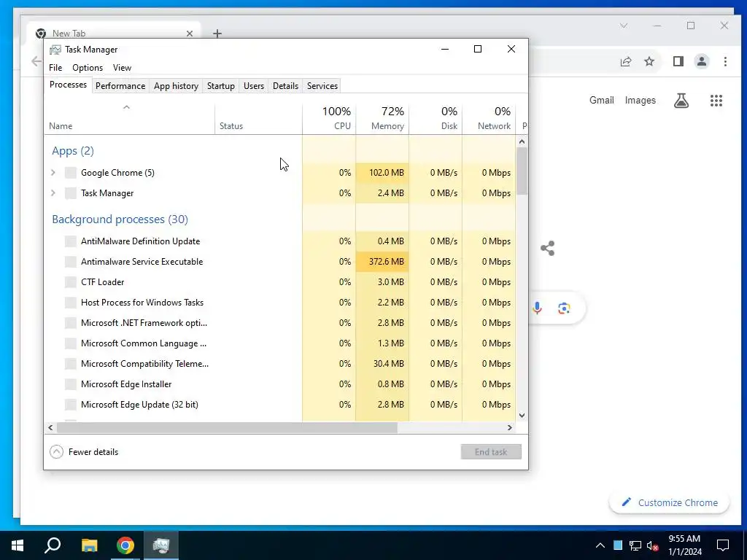747x560 pixels.
Task: Click the sort arrow above Name column
Action: coord(126,107)
